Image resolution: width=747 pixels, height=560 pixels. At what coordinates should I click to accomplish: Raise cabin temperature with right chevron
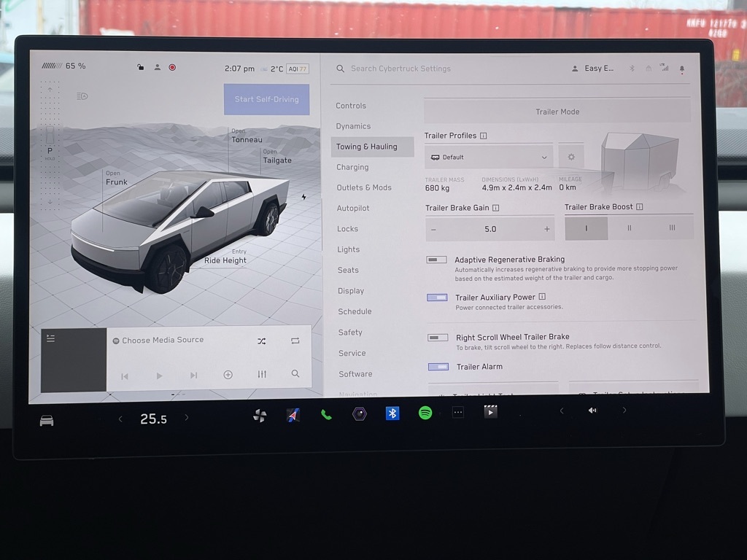[187, 418]
